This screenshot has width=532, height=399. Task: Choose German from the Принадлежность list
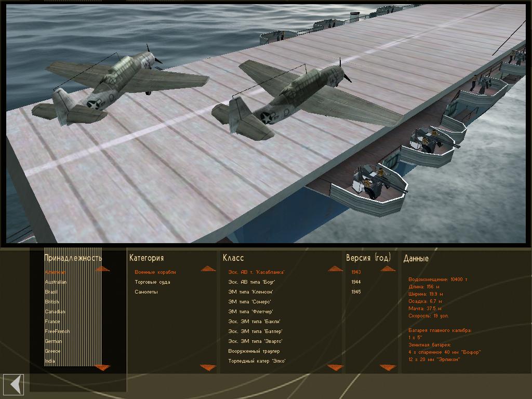click(53, 341)
